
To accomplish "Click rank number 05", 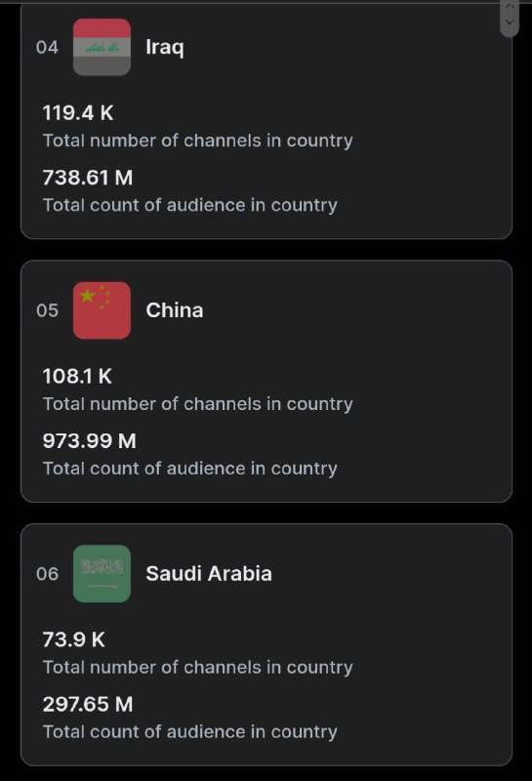I will coord(47,310).
